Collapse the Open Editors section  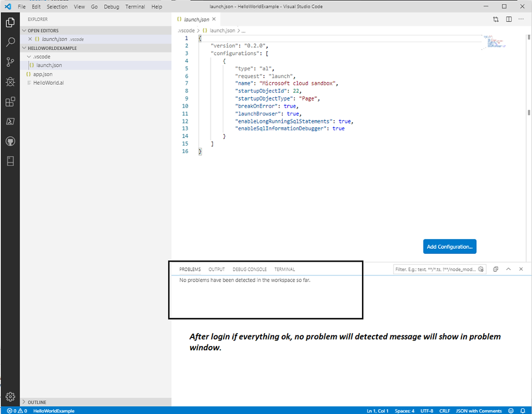(24, 30)
